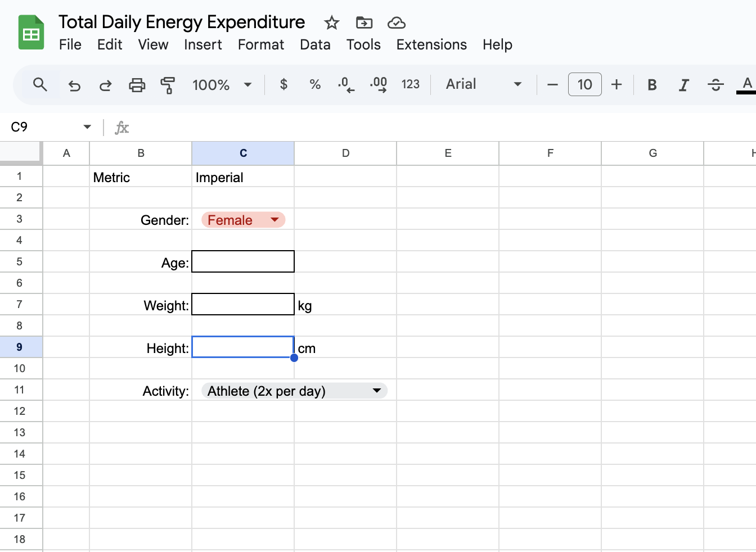Open the search menus magnifier
Screen dimensions: 756x552
(x=40, y=85)
